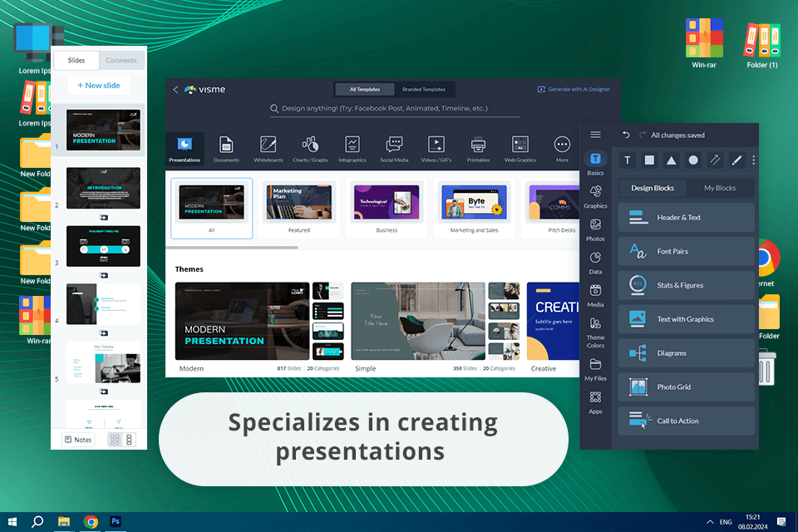Open the More categories icon
The image size is (798, 532).
click(x=562, y=149)
